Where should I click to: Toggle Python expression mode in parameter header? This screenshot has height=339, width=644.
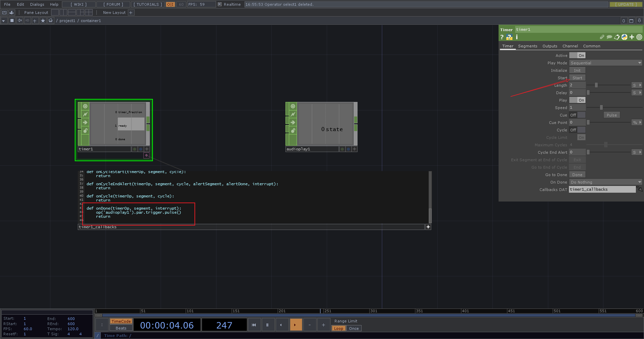pyautogui.click(x=624, y=37)
